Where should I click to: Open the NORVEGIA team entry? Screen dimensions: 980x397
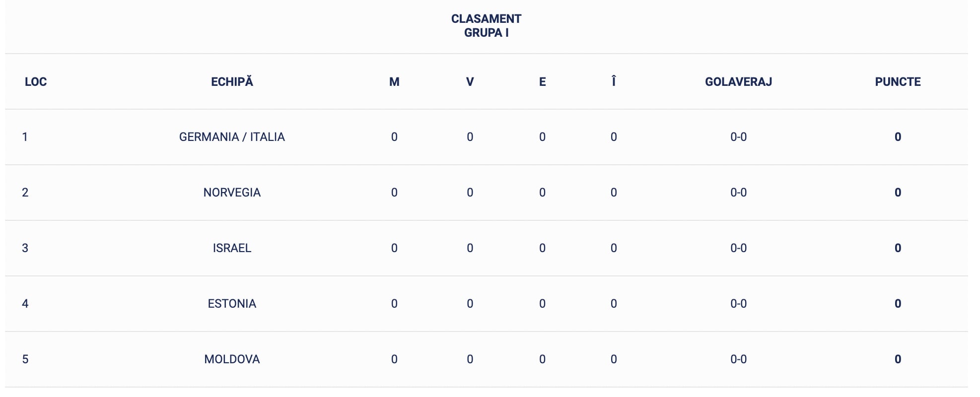pyautogui.click(x=232, y=193)
